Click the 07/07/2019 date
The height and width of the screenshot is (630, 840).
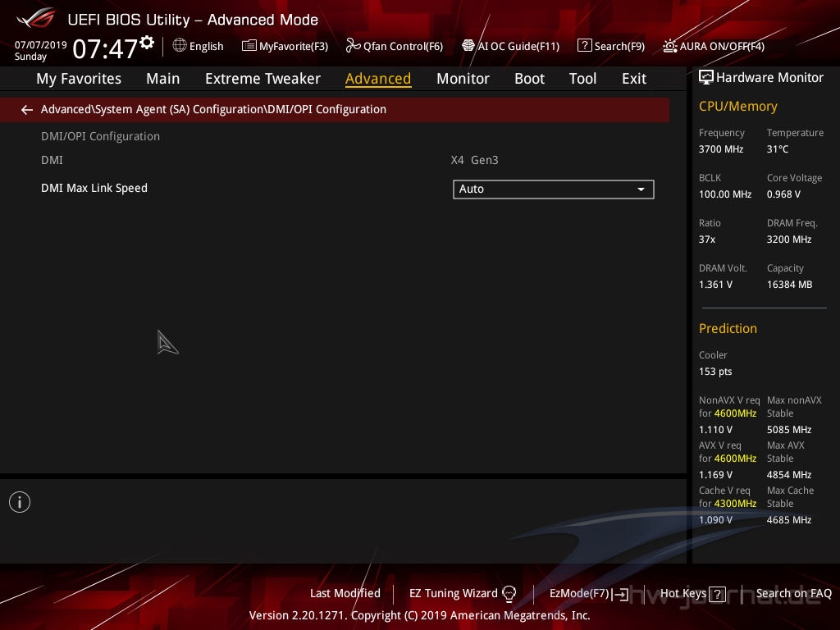41,45
